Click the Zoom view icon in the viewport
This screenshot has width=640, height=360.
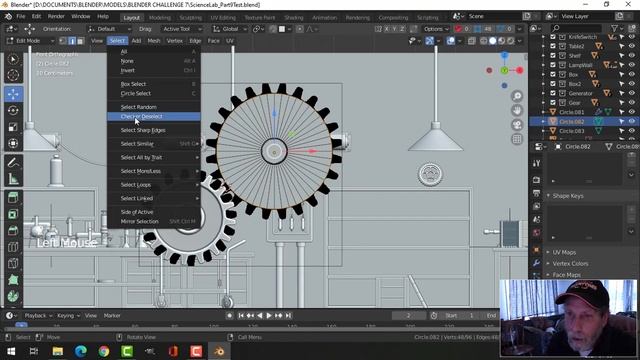coord(517,96)
